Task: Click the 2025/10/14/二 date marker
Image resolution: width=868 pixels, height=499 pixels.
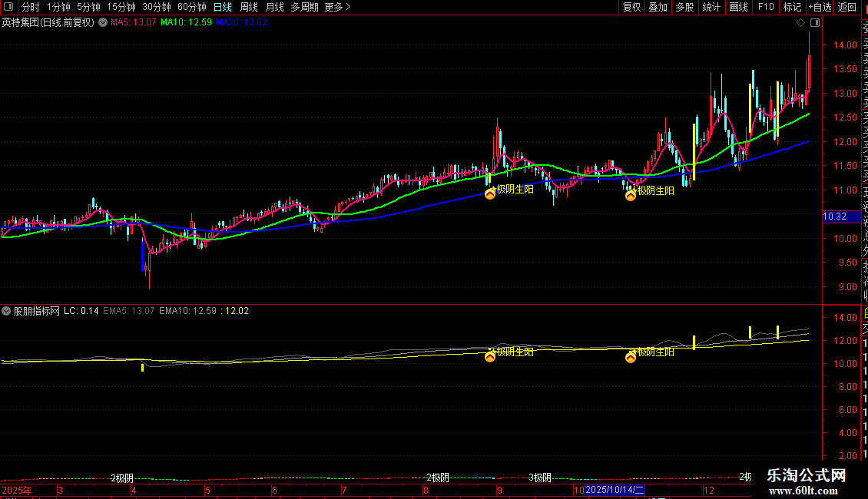Action: [615, 490]
